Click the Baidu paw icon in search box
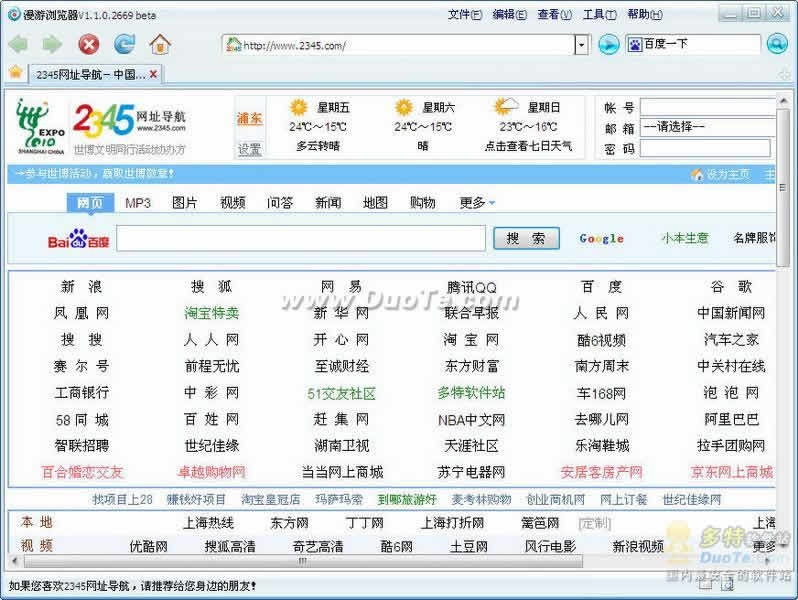Image resolution: width=798 pixels, height=600 pixels. pyautogui.click(x=635, y=45)
